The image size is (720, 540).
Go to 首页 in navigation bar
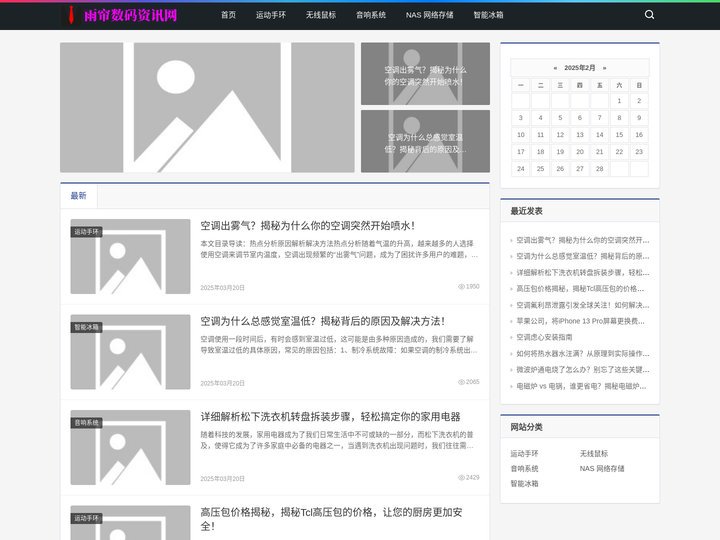(228, 15)
